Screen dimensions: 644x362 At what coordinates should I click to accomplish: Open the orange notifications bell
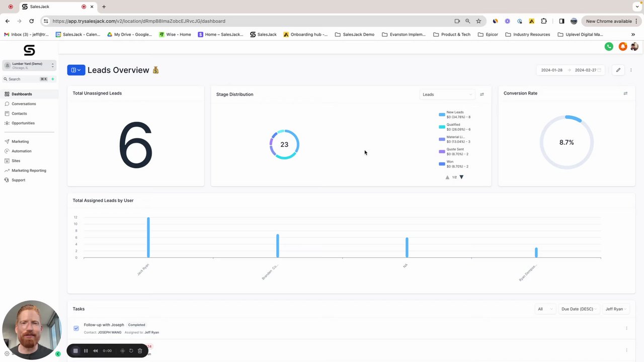coord(622,46)
